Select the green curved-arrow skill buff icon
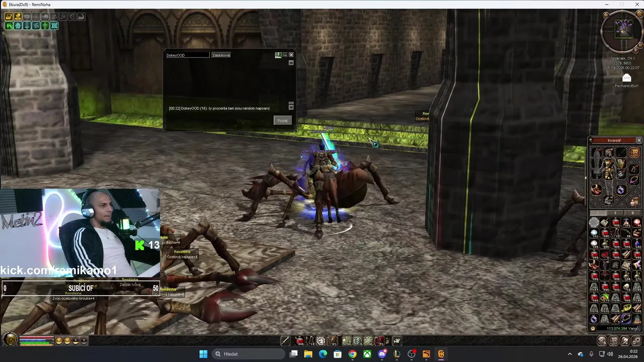Viewport: 644px width, 362px height. [9, 26]
